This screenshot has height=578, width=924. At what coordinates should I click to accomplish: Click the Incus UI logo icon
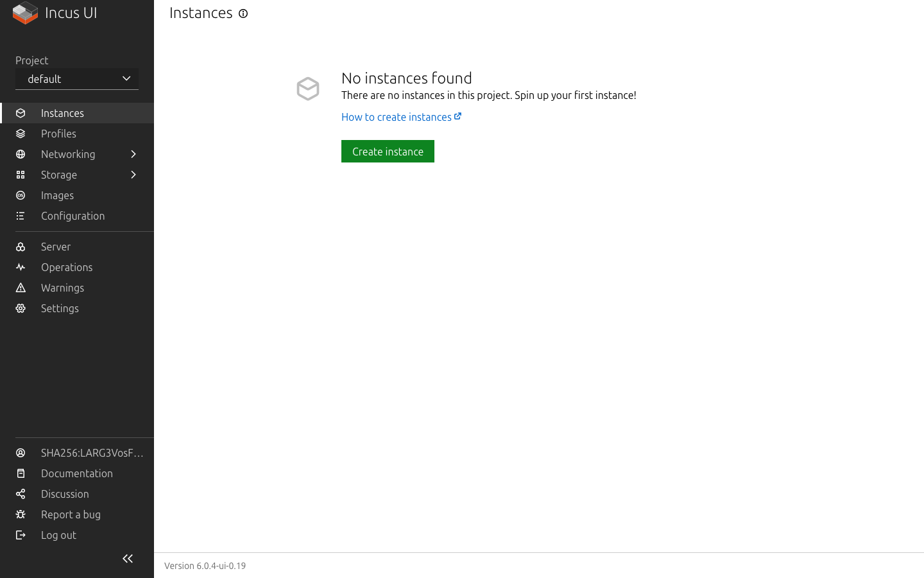pos(26,13)
